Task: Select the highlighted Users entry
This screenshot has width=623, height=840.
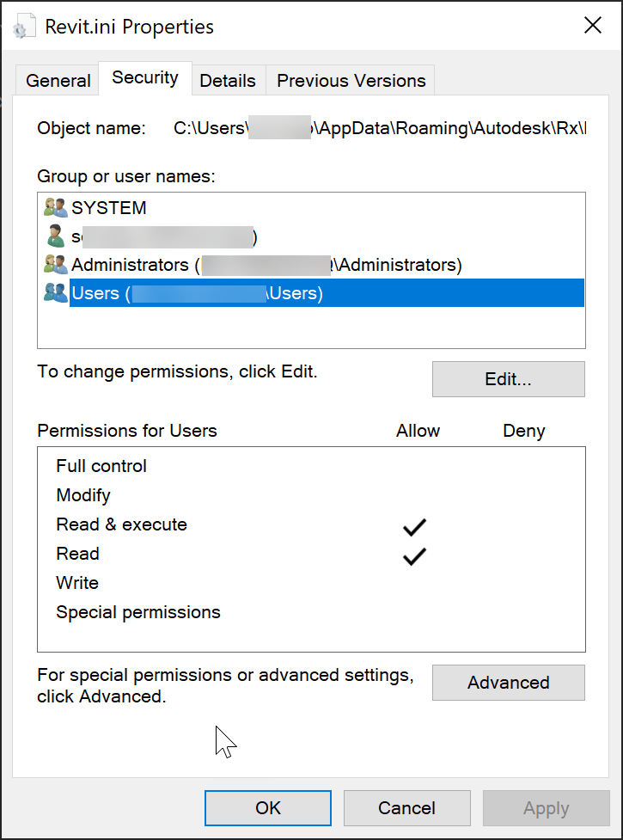Action: tap(198, 293)
